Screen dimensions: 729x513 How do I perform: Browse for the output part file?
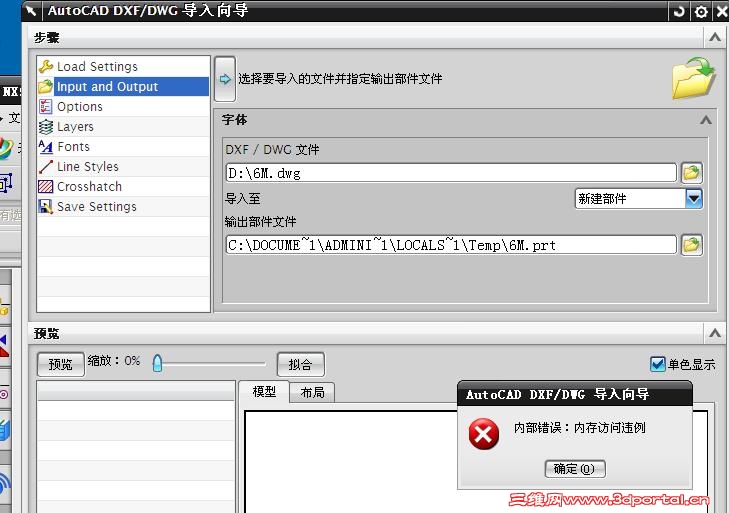(x=691, y=245)
